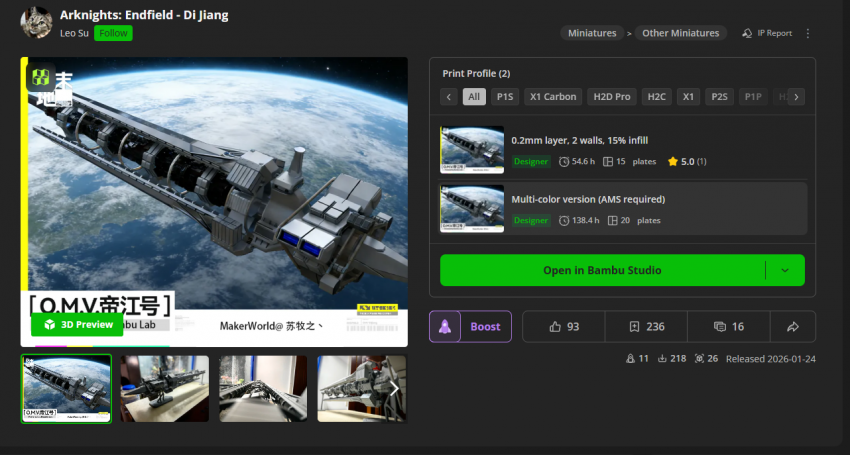Click the prints count 26
Image resolution: width=850 pixels, height=455 pixels.
[x=706, y=358]
